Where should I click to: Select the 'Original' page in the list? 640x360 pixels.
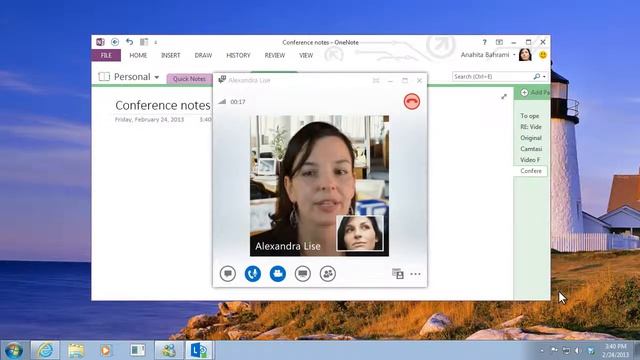pyautogui.click(x=531, y=138)
